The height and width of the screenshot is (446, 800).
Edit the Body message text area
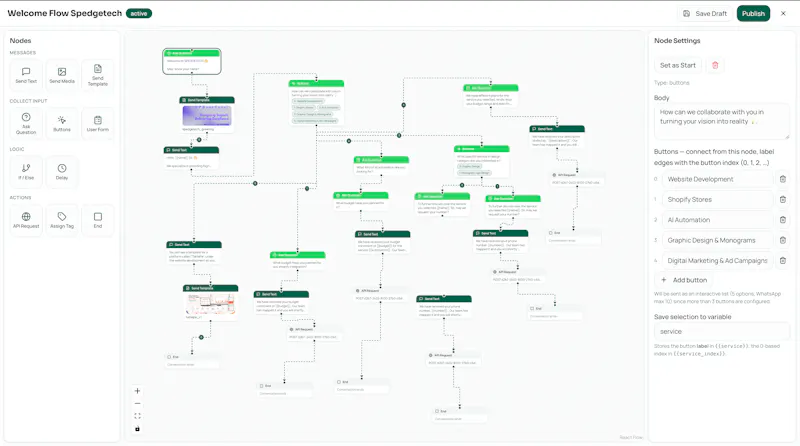[721, 122]
